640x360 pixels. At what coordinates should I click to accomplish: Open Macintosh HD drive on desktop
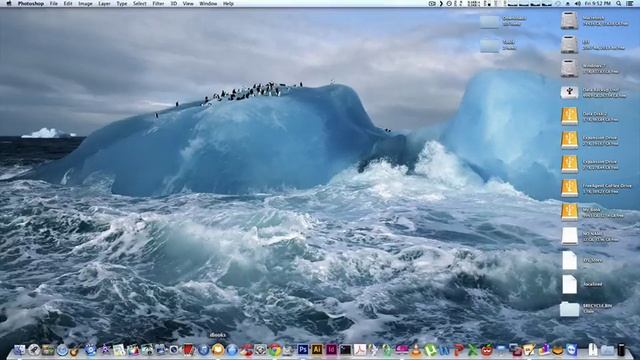pyautogui.click(x=569, y=20)
